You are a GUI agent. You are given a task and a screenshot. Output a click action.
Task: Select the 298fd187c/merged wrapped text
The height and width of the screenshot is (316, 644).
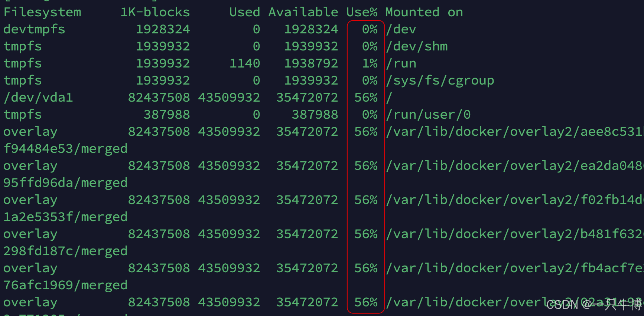(x=65, y=251)
